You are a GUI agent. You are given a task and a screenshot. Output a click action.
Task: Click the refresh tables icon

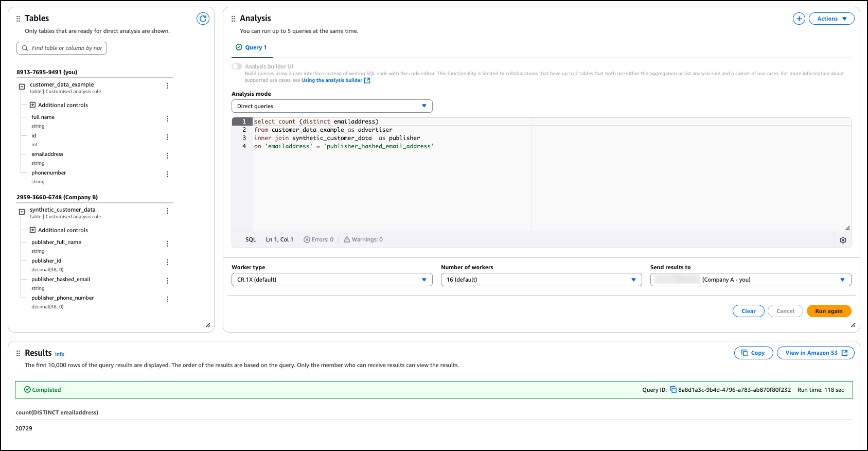pos(203,19)
